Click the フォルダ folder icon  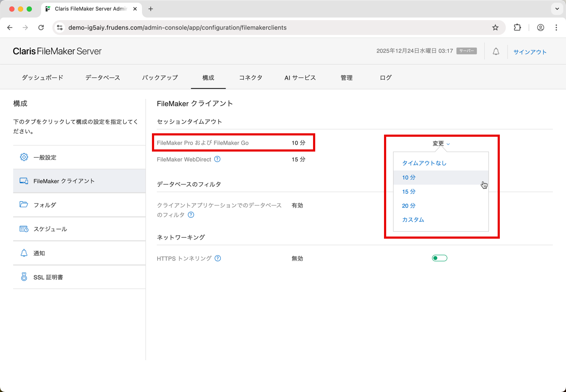pos(24,204)
